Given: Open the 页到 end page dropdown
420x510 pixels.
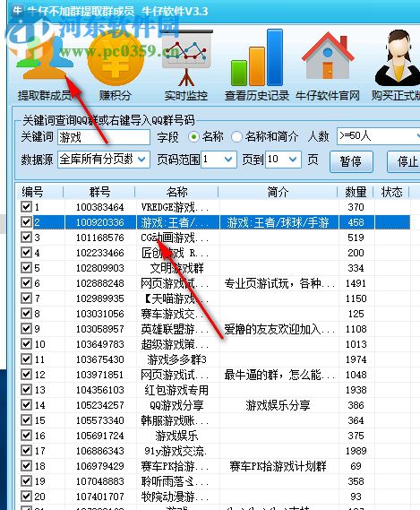Looking at the screenshot, I should (x=283, y=160).
